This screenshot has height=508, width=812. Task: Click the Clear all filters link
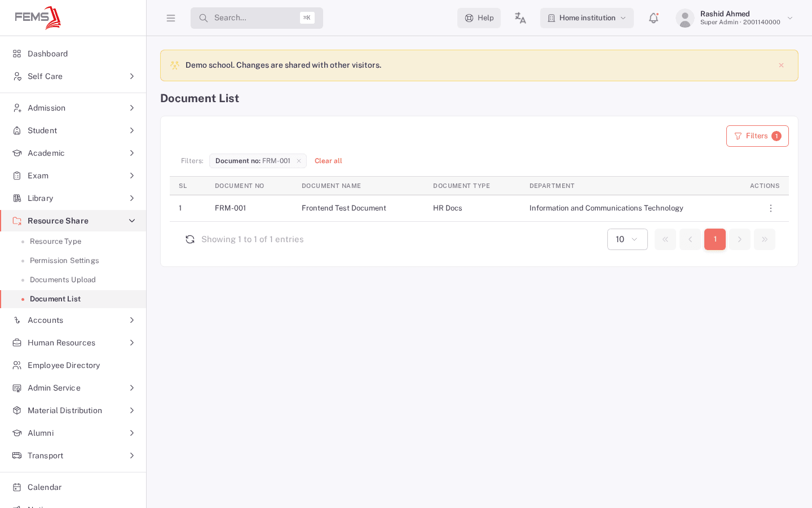(x=328, y=161)
